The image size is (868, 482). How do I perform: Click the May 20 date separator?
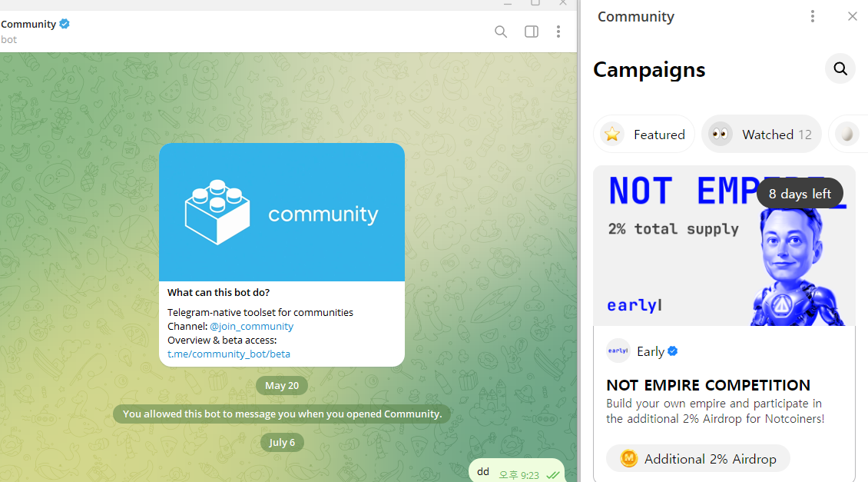[282, 386]
